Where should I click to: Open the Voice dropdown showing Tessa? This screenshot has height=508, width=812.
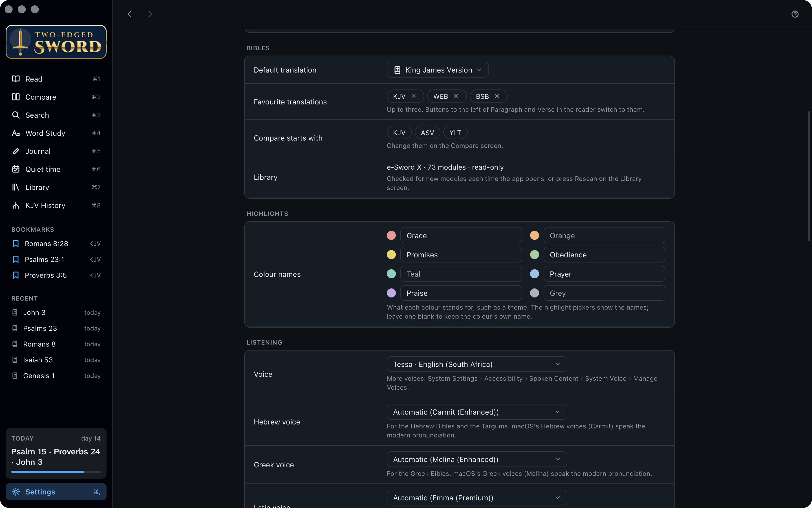[477, 364]
